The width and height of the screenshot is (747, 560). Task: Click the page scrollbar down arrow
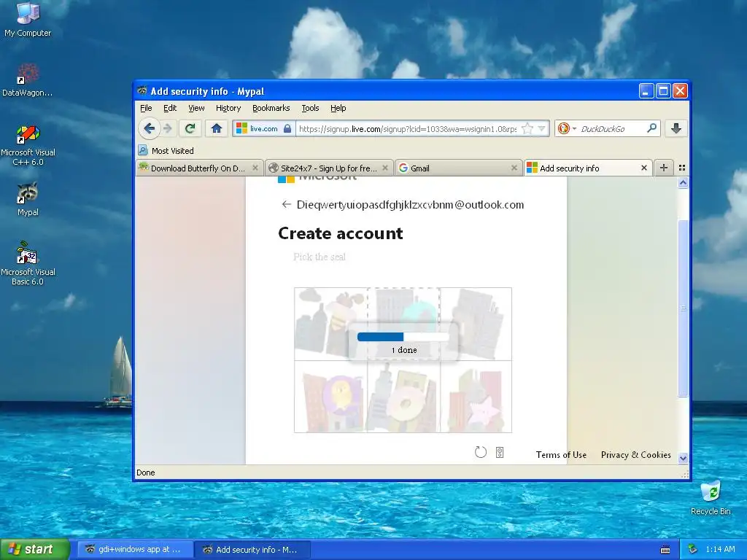tap(683, 458)
